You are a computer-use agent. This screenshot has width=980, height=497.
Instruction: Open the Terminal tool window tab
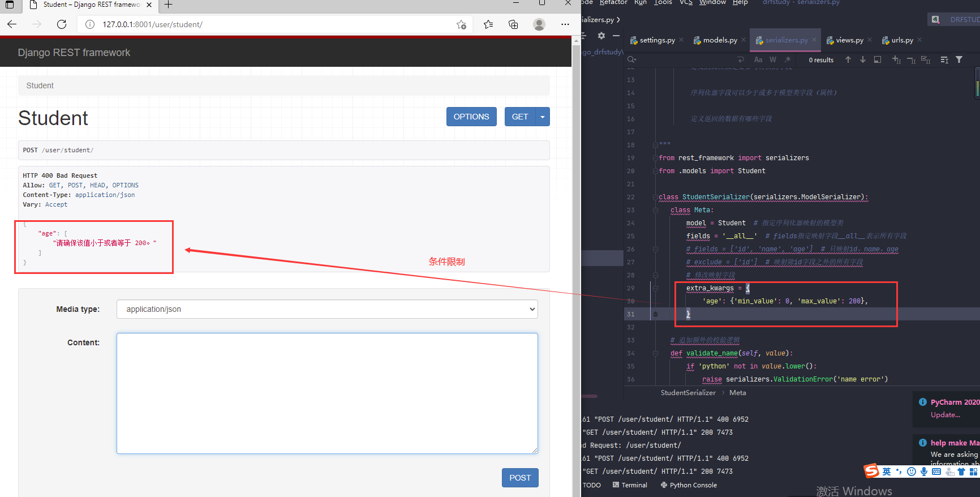click(x=630, y=485)
